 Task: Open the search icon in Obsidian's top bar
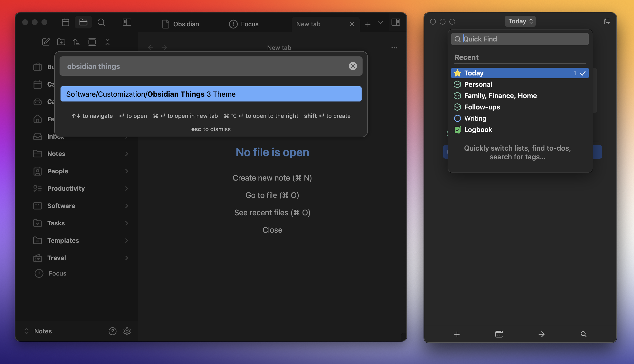(x=101, y=22)
